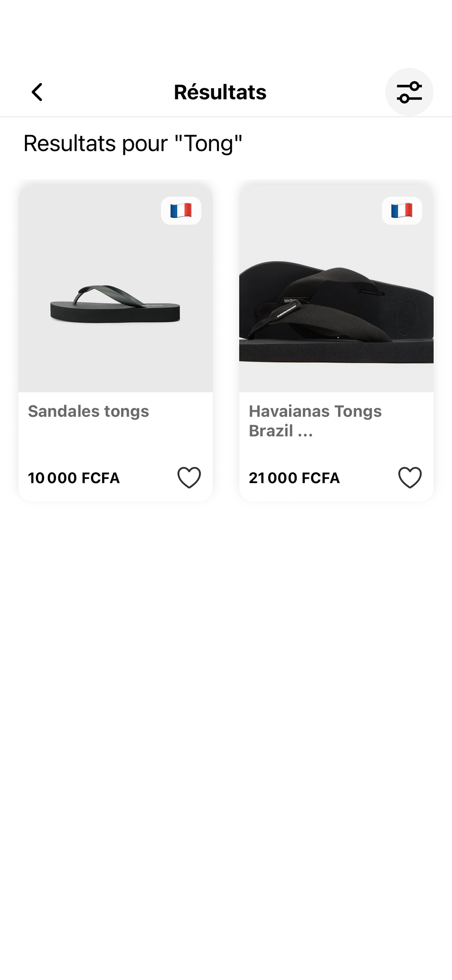Image resolution: width=452 pixels, height=980 pixels.
Task: Select the Havaianas Tongs Brazil title
Action: coord(315,421)
